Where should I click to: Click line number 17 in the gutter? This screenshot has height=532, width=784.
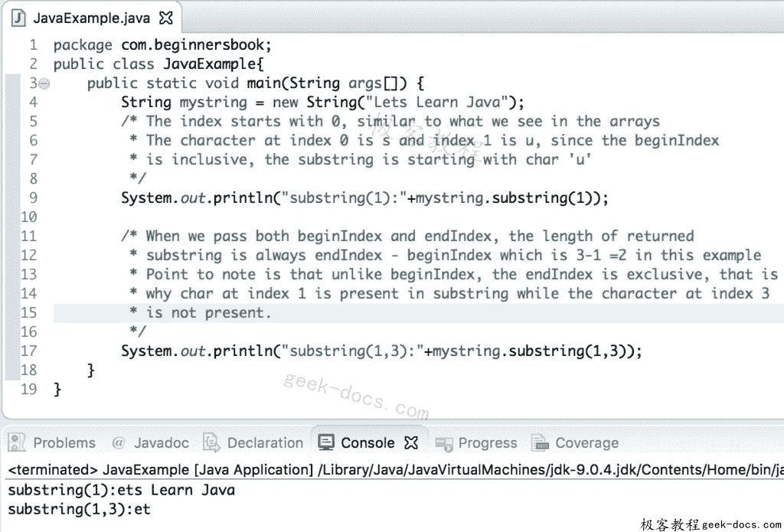click(x=28, y=351)
